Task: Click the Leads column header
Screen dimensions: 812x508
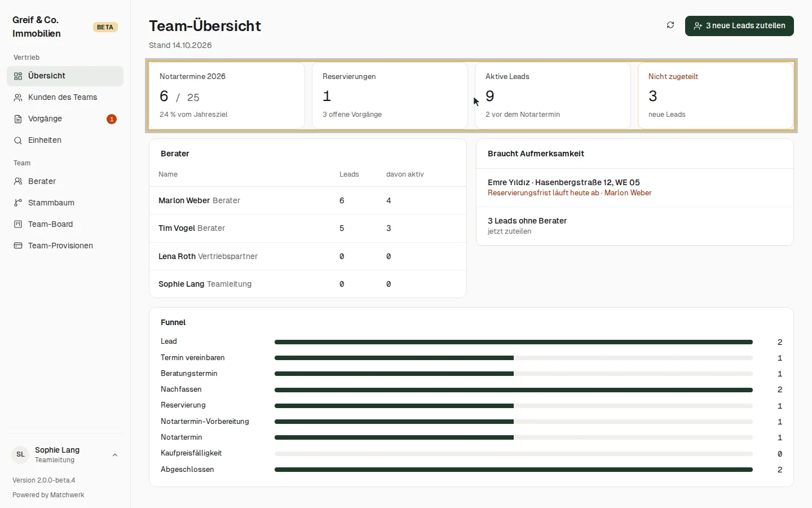Action: click(x=349, y=174)
